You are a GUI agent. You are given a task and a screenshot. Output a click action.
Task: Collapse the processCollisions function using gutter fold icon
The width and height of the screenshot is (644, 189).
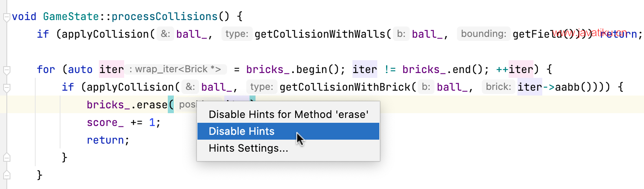[6, 17]
